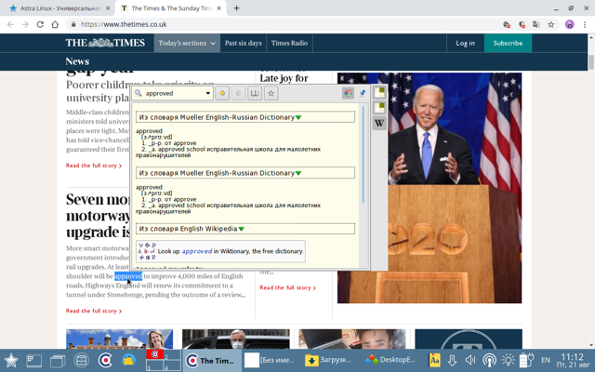Open the Astra star start menu
Screen dimensions: 595x372
11,360
